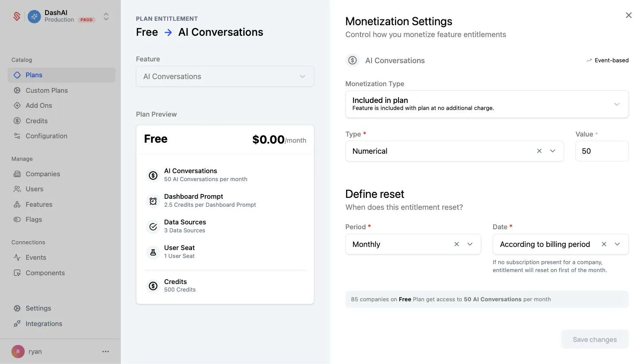Screen dimensions: 644x364
Task: Expand the DashAI environment switcher
Action: (x=106, y=16)
